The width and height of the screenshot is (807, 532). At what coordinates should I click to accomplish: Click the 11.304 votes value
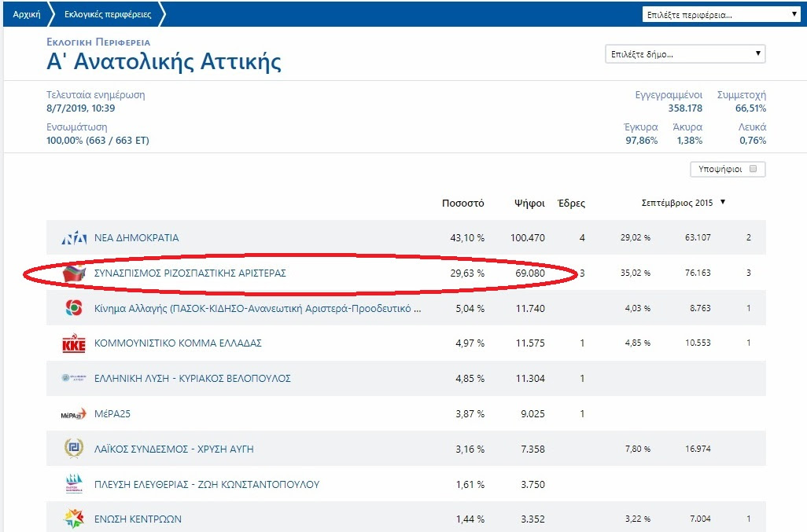click(530, 378)
